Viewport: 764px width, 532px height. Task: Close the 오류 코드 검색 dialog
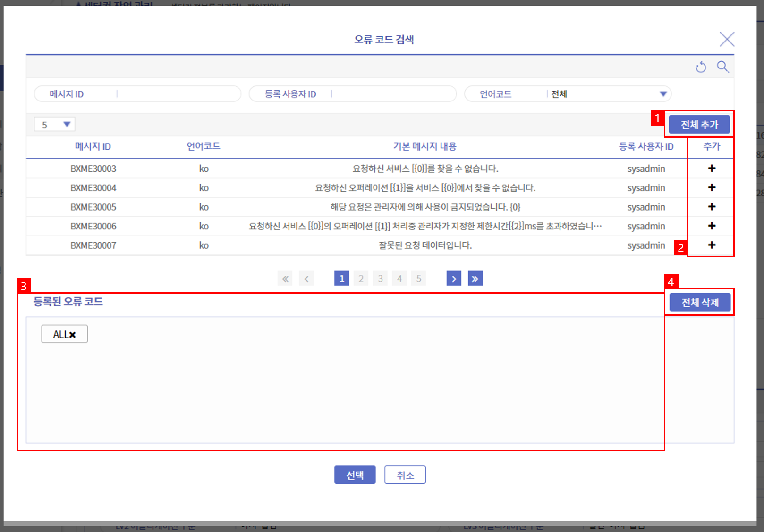(x=727, y=39)
